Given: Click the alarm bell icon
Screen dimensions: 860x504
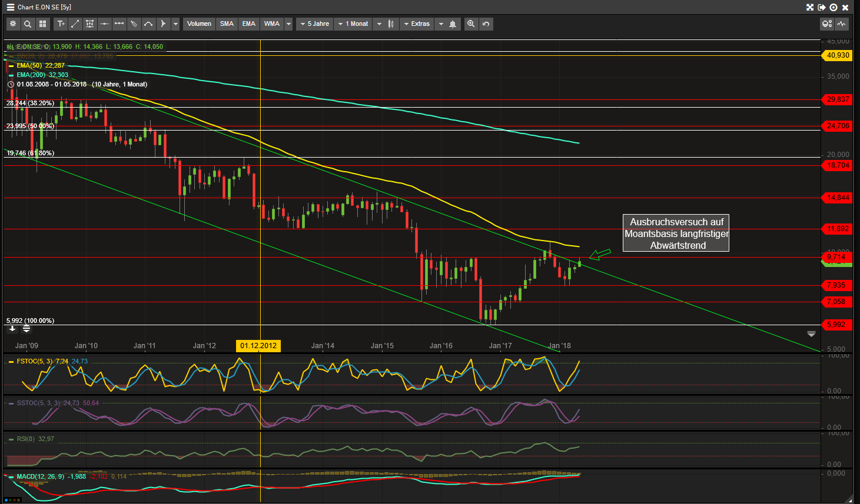Looking at the screenshot, I should click(453, 24).
